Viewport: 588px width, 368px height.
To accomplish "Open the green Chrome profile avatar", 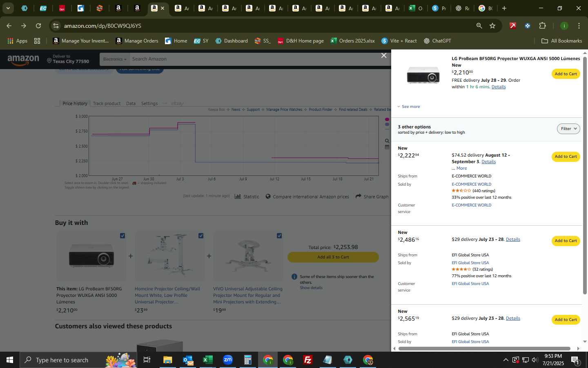I will point(564,26).
